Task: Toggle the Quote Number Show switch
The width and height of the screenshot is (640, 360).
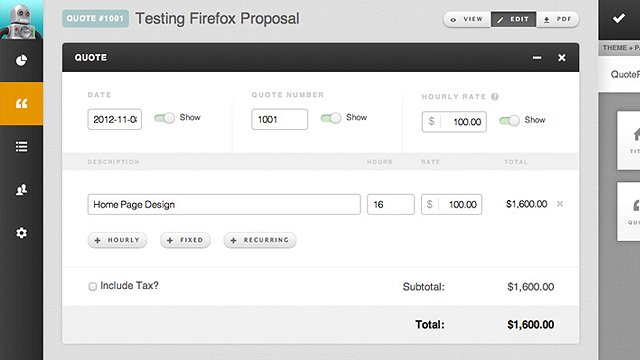Action: click(x=331, y=118)
